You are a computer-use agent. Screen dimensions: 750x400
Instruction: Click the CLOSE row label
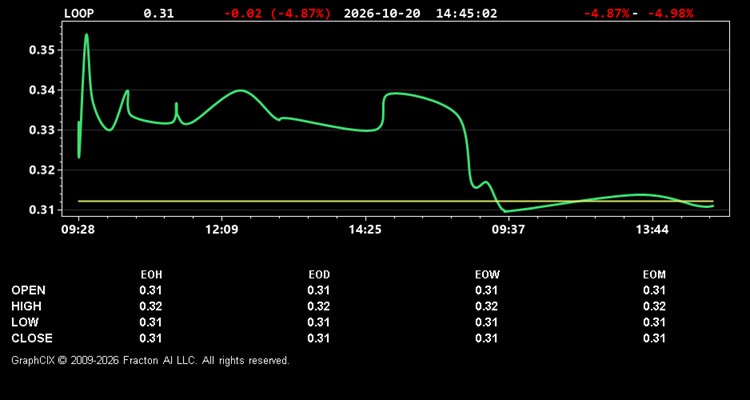32,338
